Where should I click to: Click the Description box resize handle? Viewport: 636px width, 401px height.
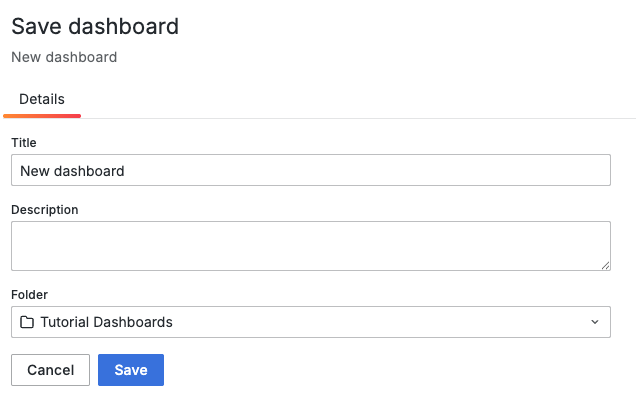tap(605, 265)
